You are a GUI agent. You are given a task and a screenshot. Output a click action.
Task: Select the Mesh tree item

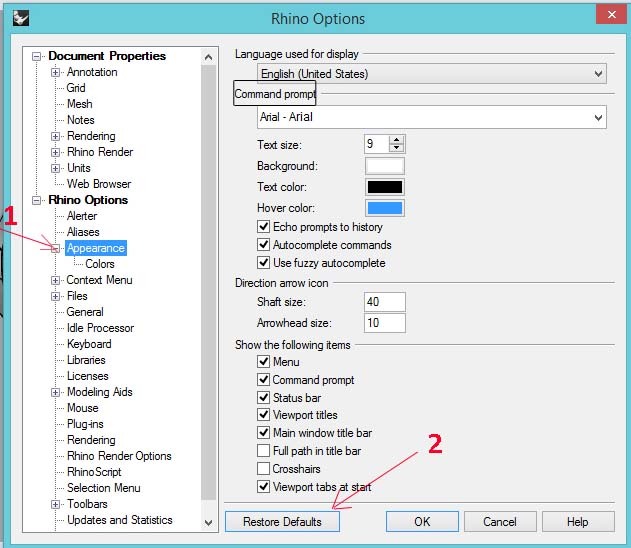click(x=80, y=104)
